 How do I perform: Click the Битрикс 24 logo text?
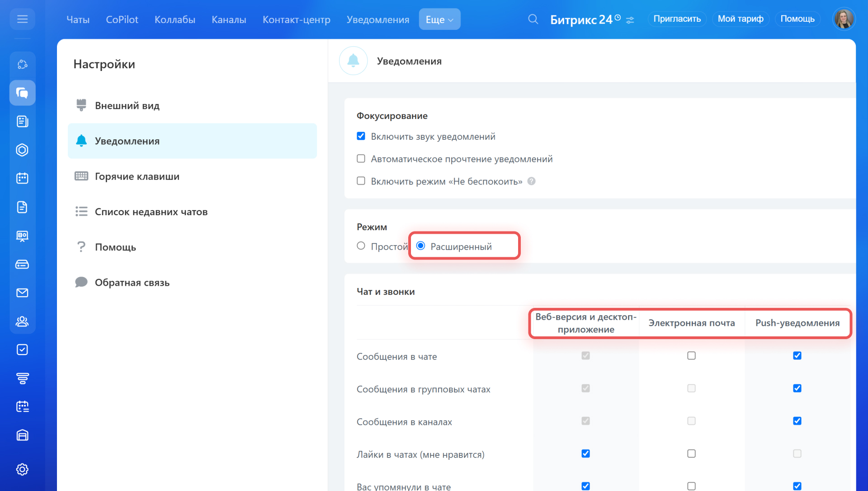581,19
